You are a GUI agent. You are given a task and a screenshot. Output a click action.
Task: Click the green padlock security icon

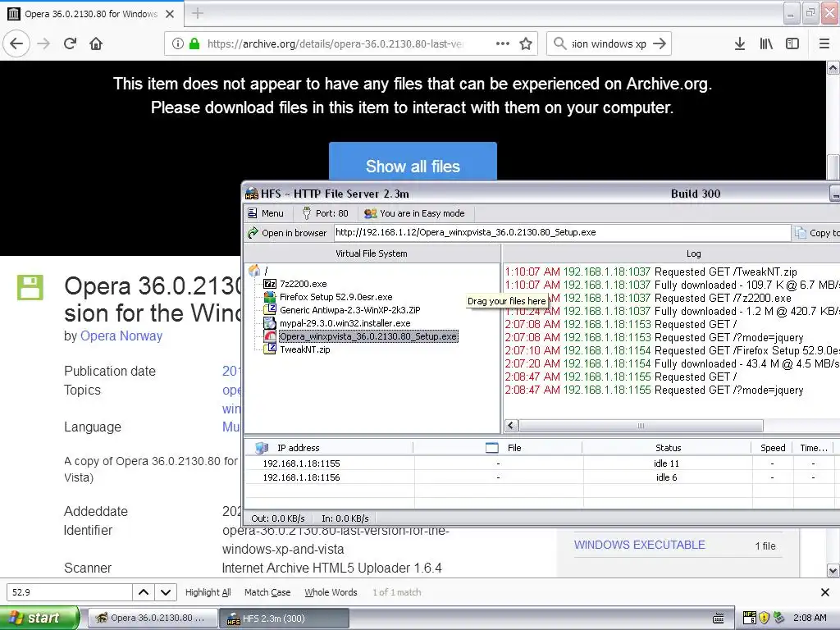click(x=194, y=43)
